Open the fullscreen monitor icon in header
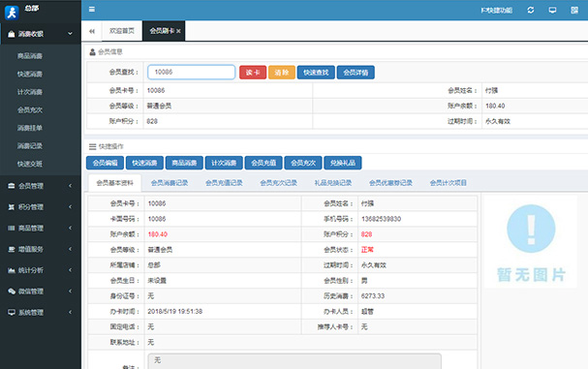This screenshot has height=369, width=588. click(552, 10)
